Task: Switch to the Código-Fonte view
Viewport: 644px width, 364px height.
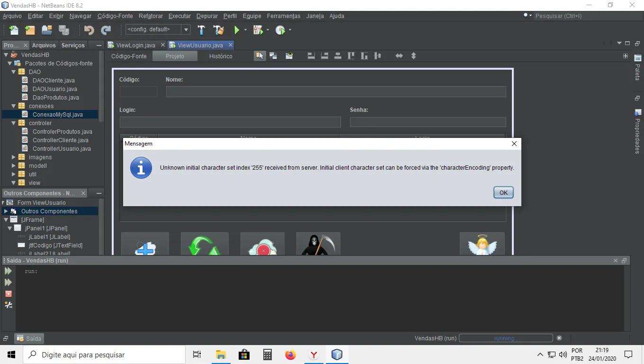Action: click(129, 56)
